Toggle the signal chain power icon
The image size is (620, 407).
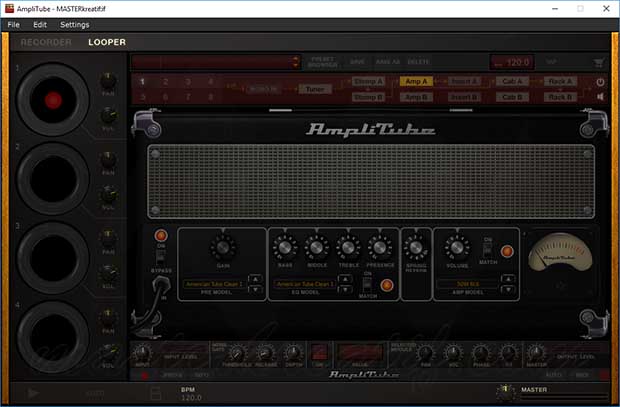pos(600,82)
